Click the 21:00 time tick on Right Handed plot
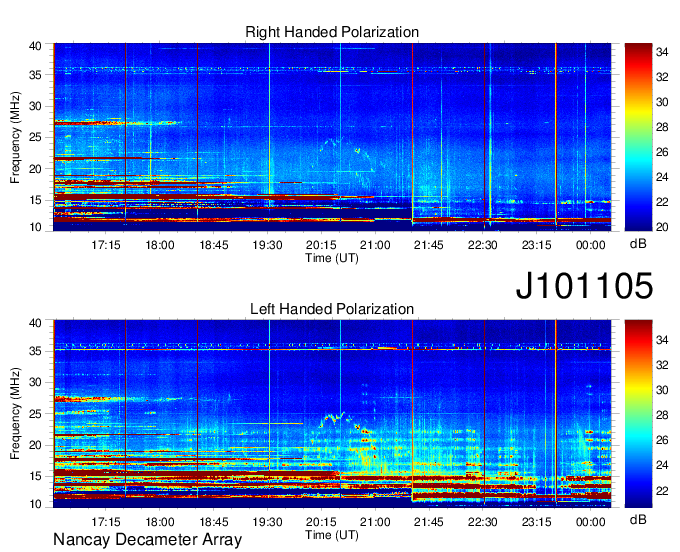Image resolution: width=680 pixels, height=552 pixels. tap(375, 245)
